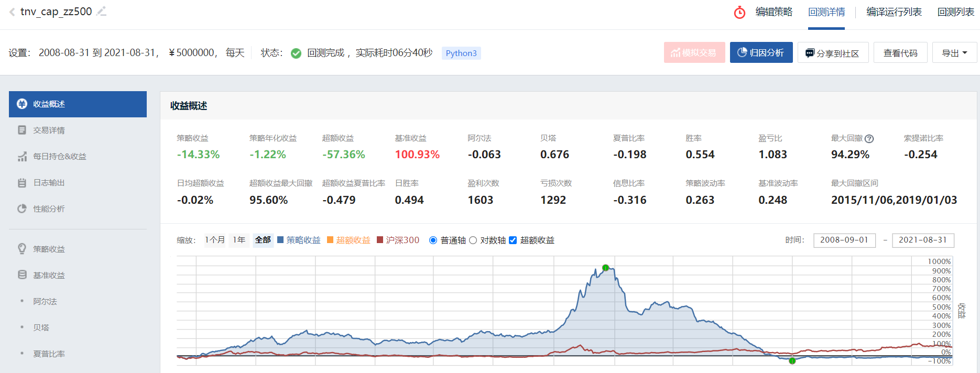Open 编译运行列表 tab
Image resolution: width=980 pixels, height=373 pixels.
click(894, 12)
